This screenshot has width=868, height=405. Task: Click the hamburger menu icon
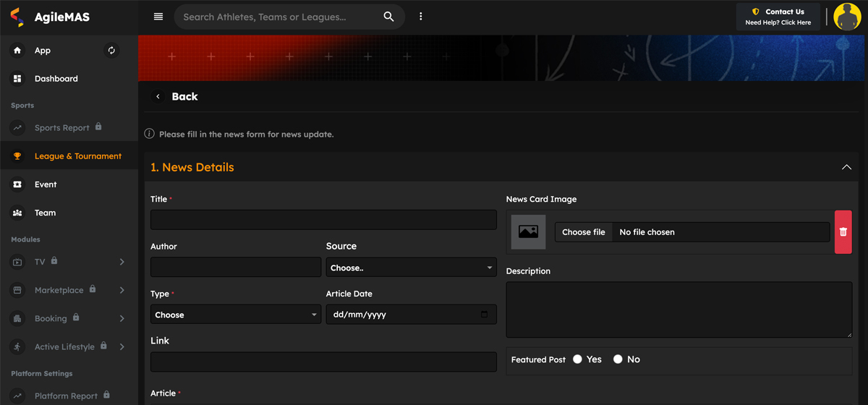tap(158, 17)
